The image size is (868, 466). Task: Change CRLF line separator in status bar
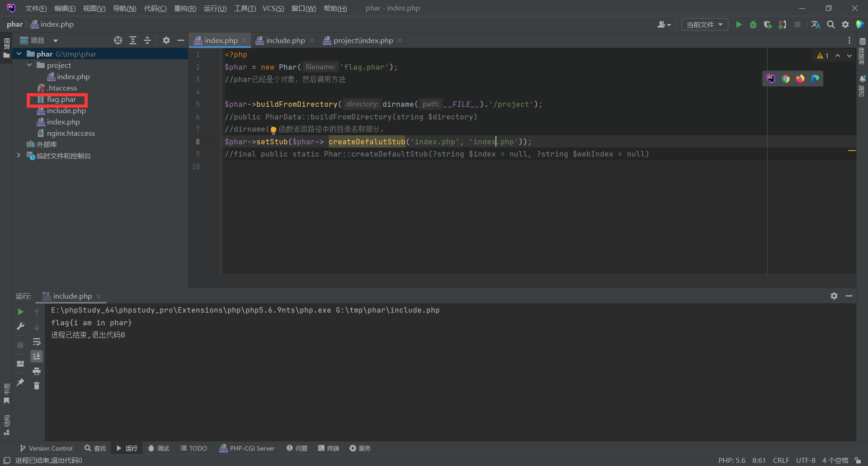point(781,461)
